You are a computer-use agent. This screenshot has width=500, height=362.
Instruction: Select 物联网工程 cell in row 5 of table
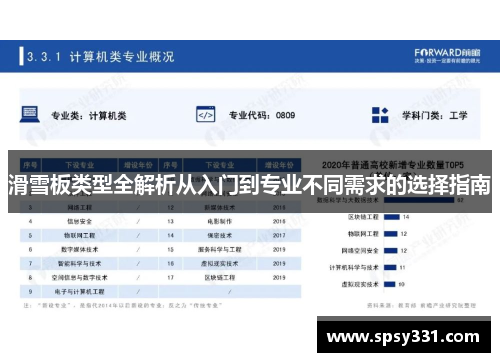tap(79, 235)
